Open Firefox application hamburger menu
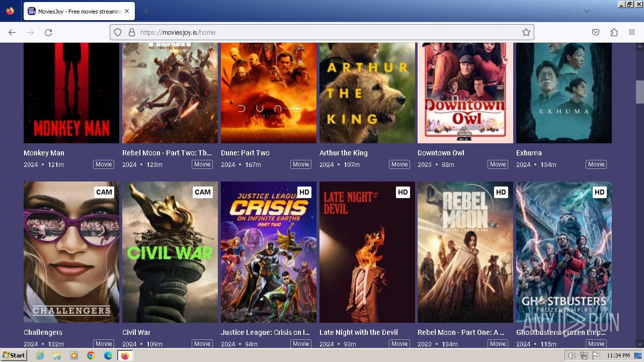The height and width of the screenshot is (362, 644). [x=632, y=32]
